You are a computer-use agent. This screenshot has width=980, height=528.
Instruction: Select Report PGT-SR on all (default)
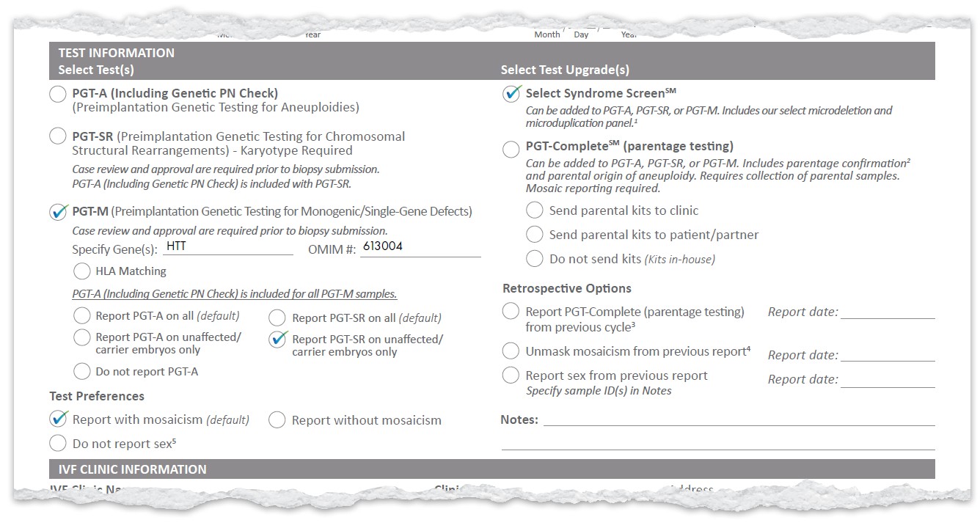pyautogui.click(x=277, y=318)
